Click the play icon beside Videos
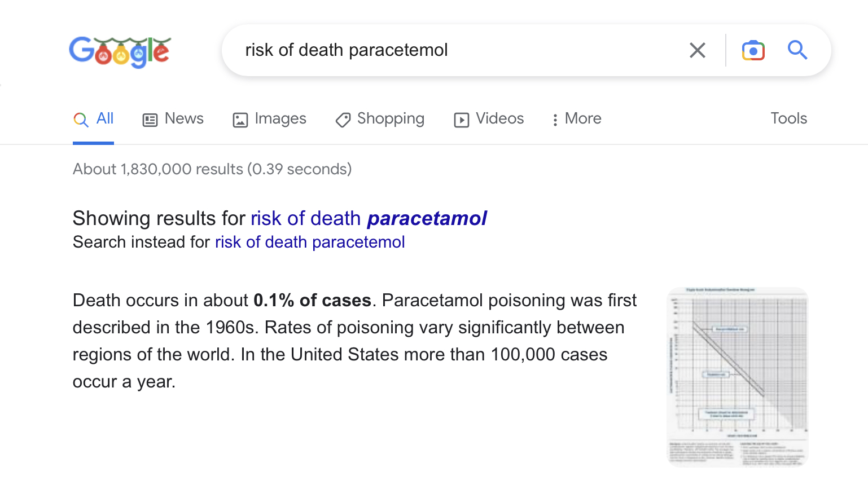Viewport: 868px width, 489px height. 461,120
